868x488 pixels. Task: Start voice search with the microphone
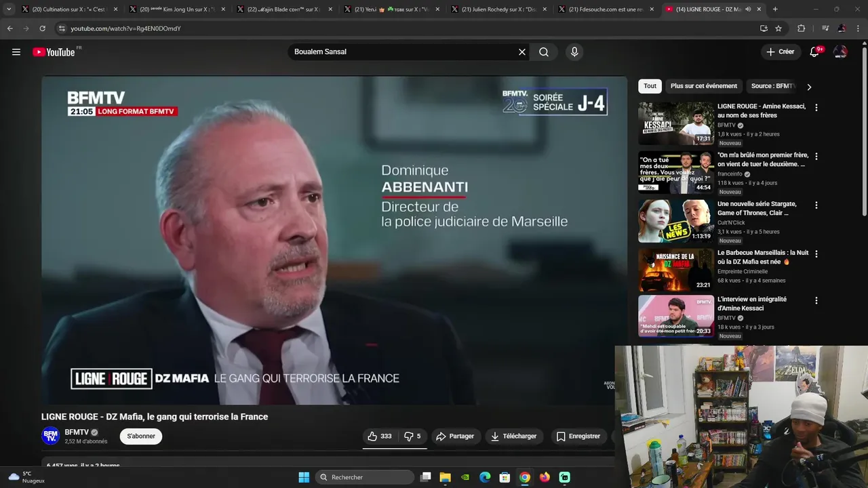click(574, 52)
